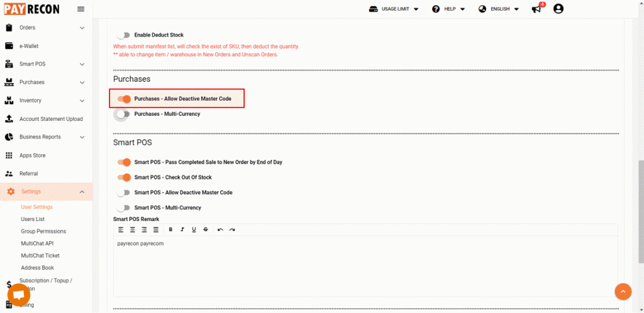Click the page vertical scrollbar thumb
This screenshot has height=313, width=644.
coord(641,212)
